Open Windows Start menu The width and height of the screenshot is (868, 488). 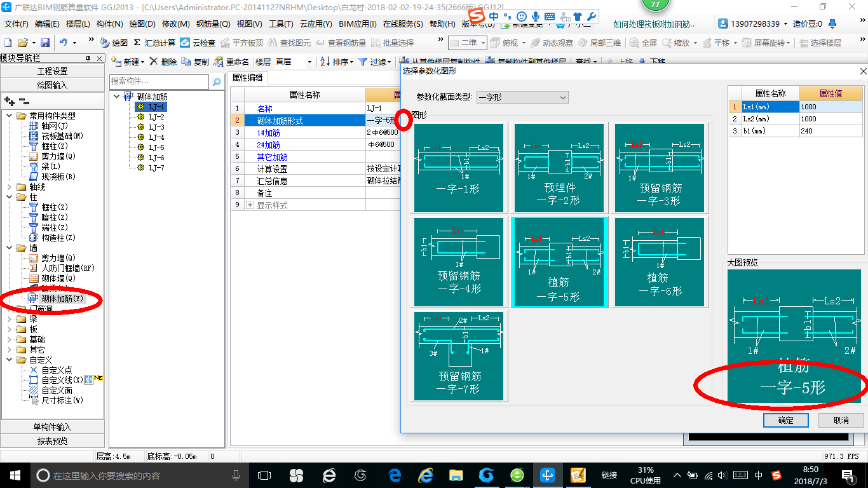(x=15, y=475)
